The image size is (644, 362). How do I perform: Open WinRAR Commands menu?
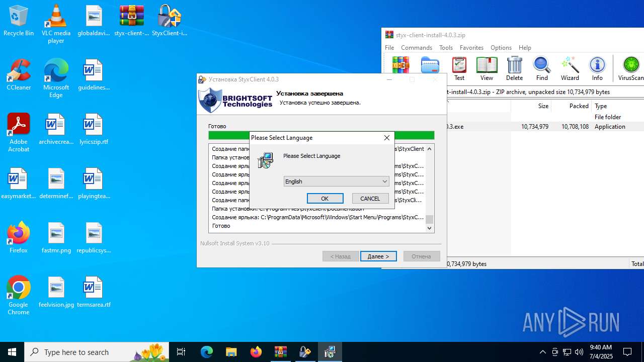[x=417, y=48]
